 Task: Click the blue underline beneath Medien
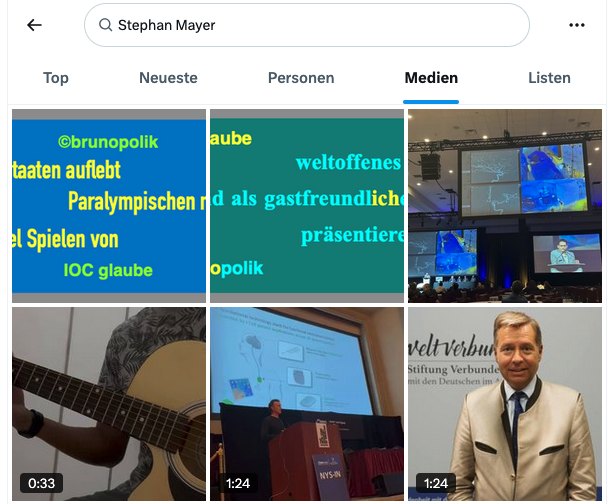pyautogui.click(x=431, y=102)
